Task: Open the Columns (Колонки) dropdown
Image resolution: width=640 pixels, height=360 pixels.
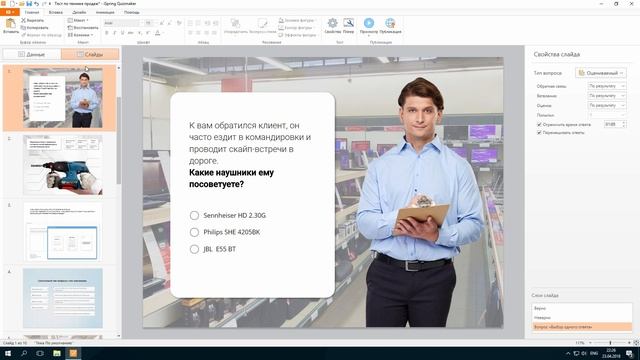Action: click(80, 35)
